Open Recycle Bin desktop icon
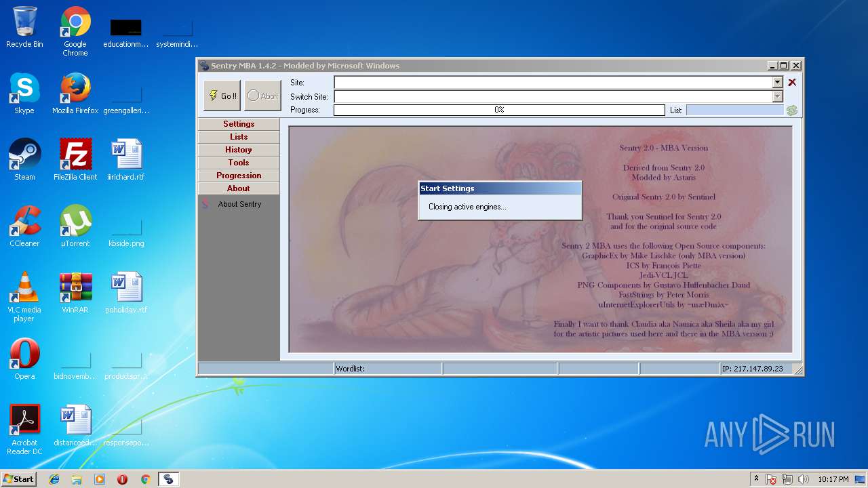 tap(24, 28)
